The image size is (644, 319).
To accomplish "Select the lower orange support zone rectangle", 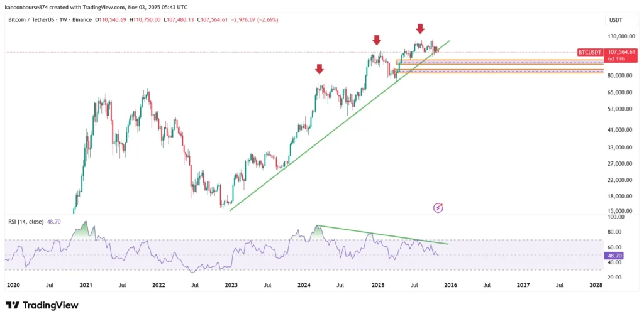I will coord(499,72).
